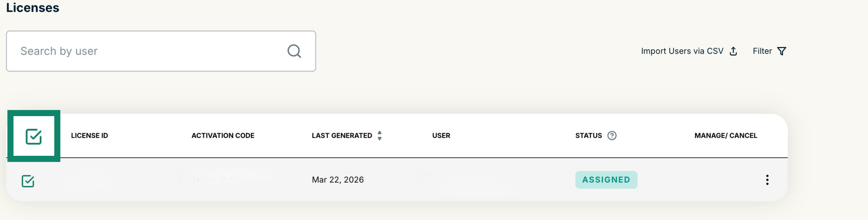This screenshot has height=220, width=868.
Task: Click the MANAGE/ CANCEL column header
Action: [x=725, y=136]
